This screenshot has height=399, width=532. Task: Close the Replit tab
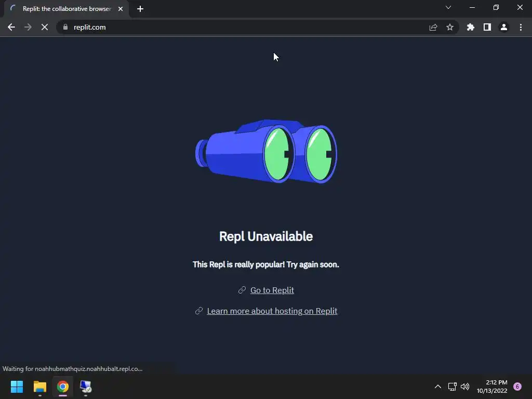click(x=121, y=9)
